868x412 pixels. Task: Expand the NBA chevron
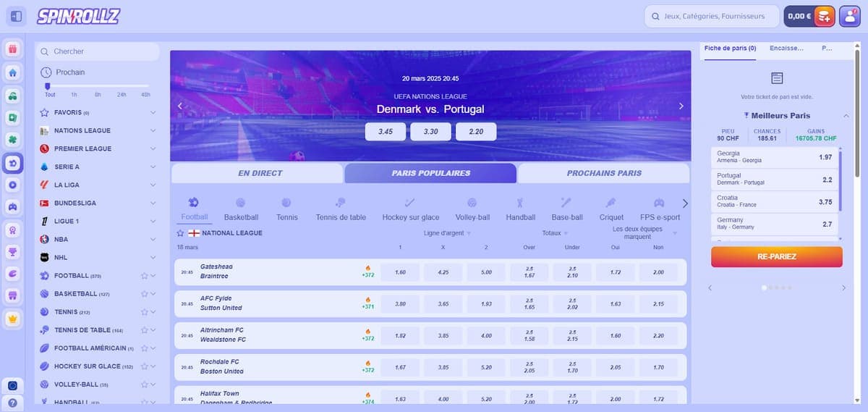click(x=153, y=240)
